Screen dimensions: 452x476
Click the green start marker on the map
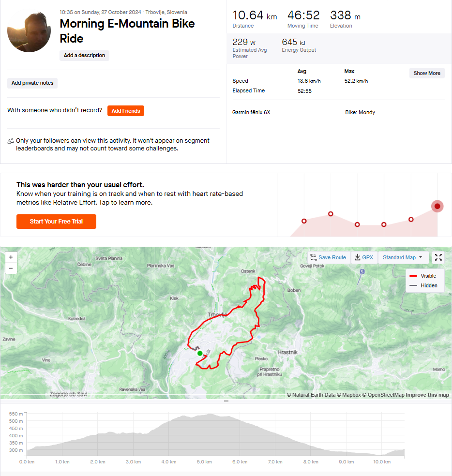[x=200, y=353]
